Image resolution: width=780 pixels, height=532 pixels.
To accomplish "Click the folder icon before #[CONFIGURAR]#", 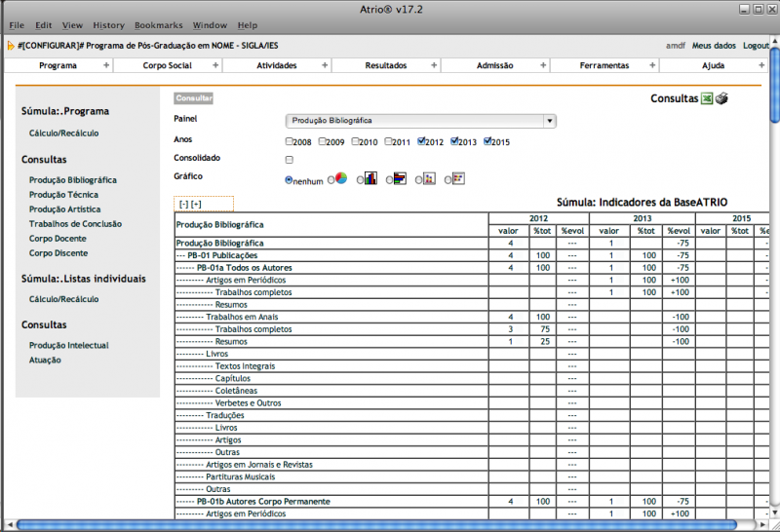I will [x=10, y=46].
